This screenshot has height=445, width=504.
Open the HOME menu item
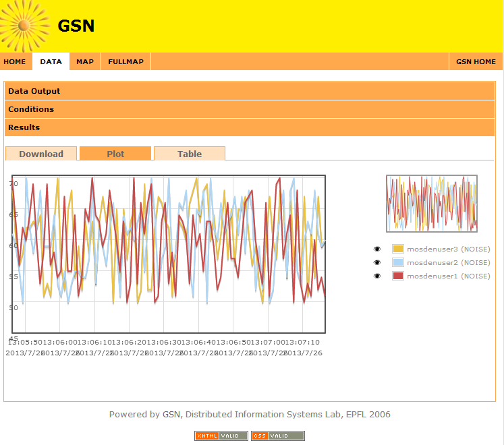pos(15,62)
